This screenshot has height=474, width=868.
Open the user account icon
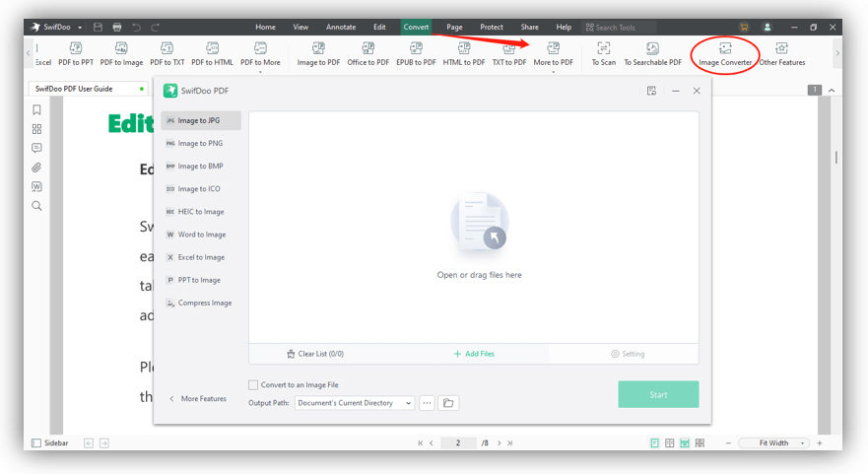coord(768,27)
